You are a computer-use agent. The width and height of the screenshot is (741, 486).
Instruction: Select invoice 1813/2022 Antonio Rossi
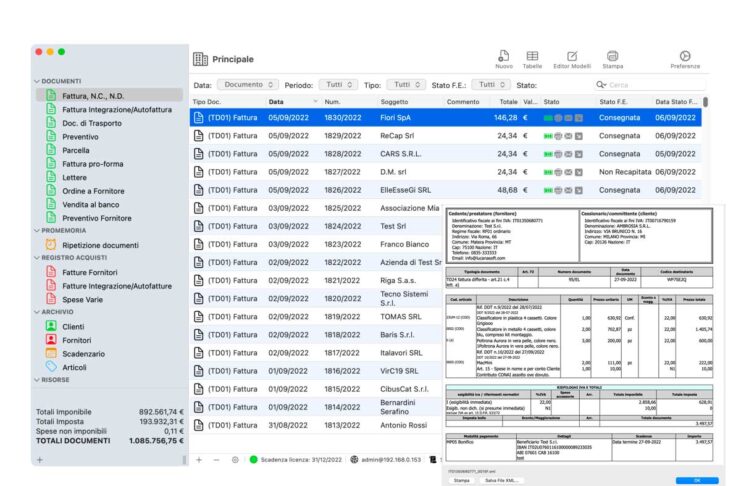pyautogui.click(x=316, y=425)
